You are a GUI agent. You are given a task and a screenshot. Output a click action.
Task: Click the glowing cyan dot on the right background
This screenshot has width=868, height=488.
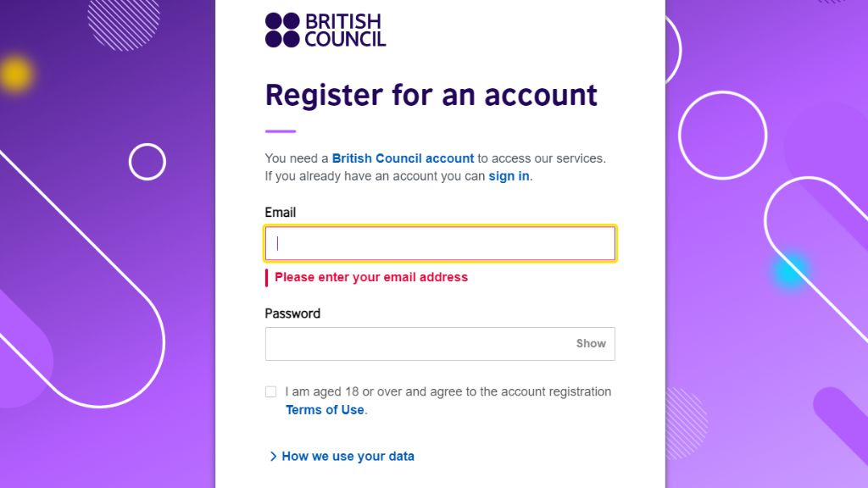(789, 270)
